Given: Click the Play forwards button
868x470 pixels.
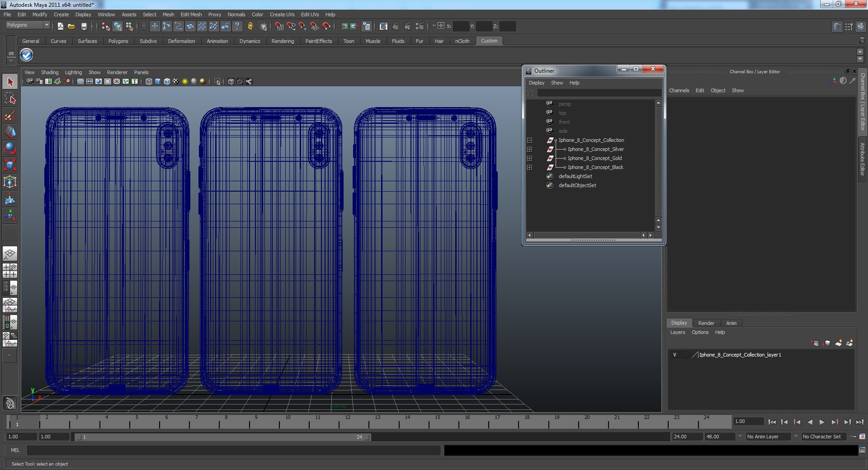Looking at the screenshot, I should tap(822, 422).
